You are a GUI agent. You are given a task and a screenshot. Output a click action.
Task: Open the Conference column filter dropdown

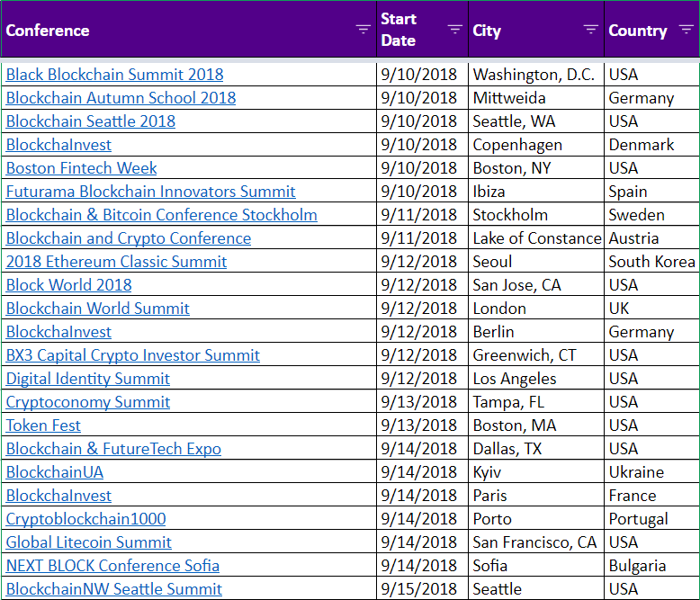363,30
